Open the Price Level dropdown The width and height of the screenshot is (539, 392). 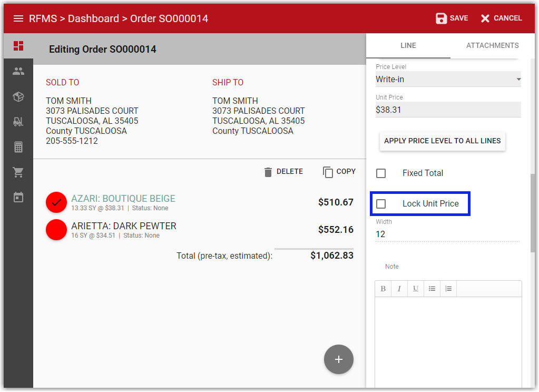tap(447, 79)
